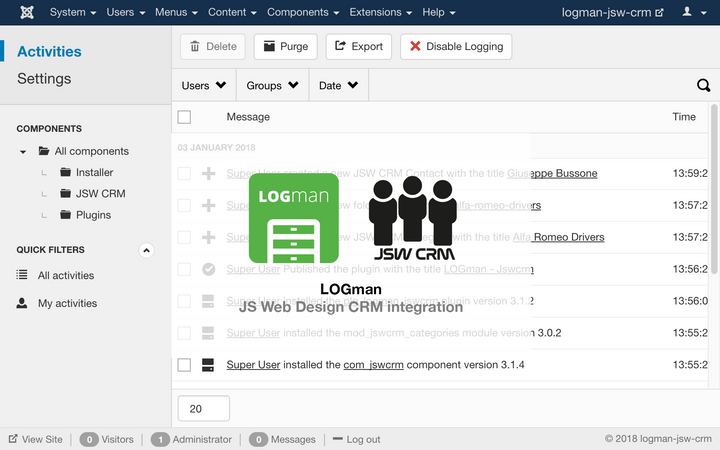720x450 pixels.
Task: Click the checkmark icon on LOGman - Jswcrm row
Action: [x=208, y=269]
